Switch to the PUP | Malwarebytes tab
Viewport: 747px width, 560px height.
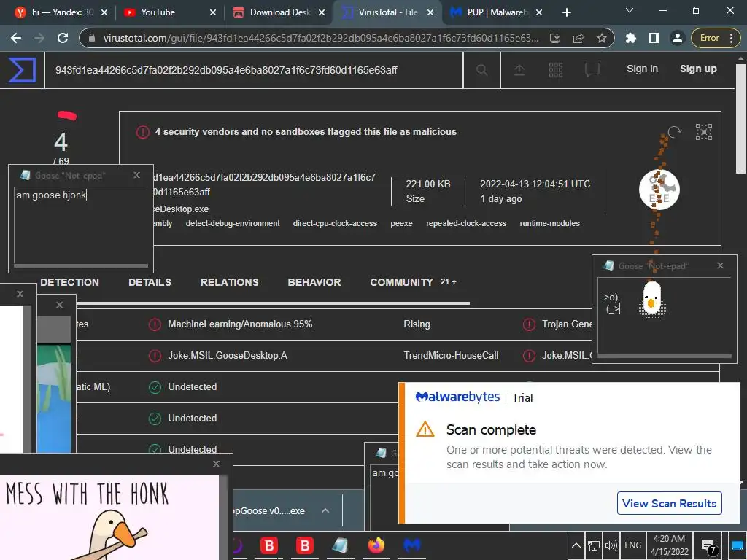point(497,12)
